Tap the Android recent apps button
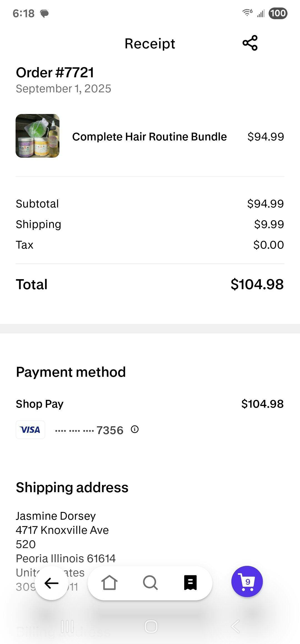Screen dimensions: 300x644 (67, 626)
